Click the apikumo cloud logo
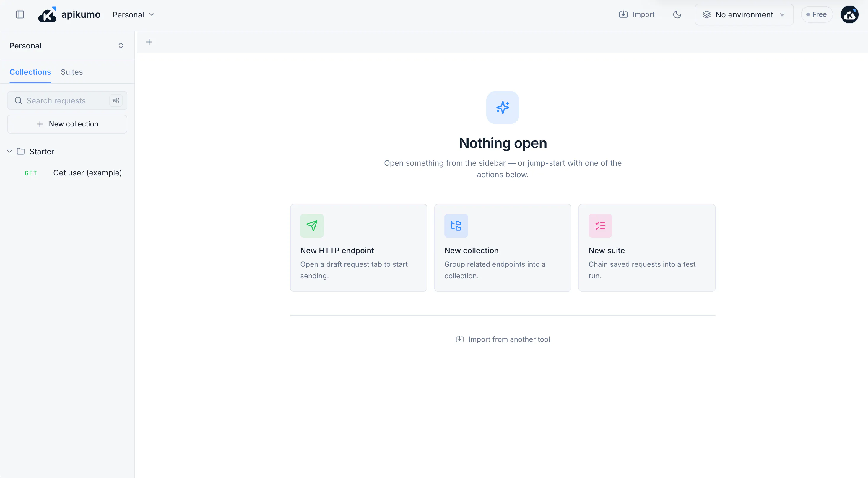 (x=47, y=14)
